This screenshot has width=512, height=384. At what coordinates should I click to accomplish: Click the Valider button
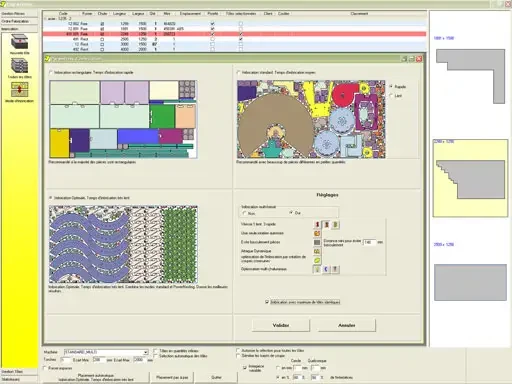point(281,325)
